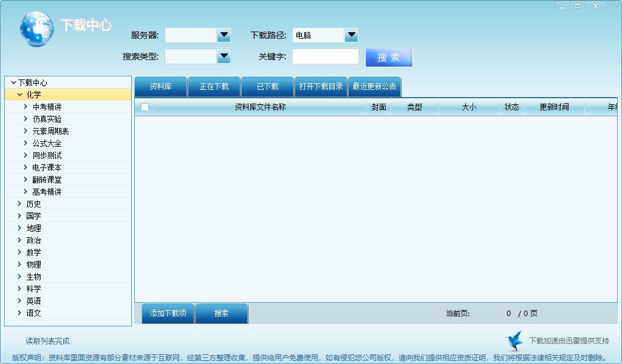Switch to the 正在下载 tab
The image size is (622, 364).
[214, 86]
